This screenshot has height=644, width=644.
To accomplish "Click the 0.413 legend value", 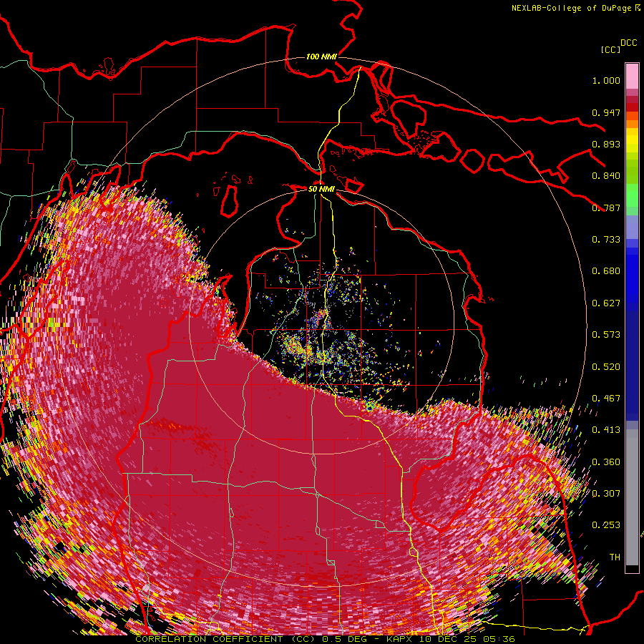I will click(x=606, y=430).
